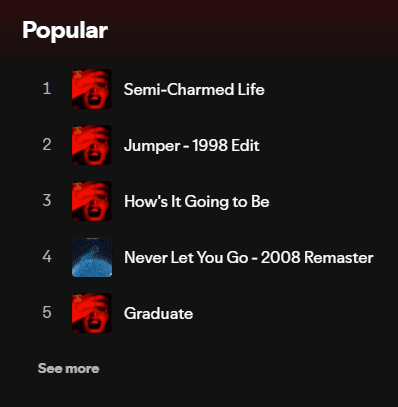
Task: Open Never Let You Go - 2008 Remaster
Action: [x=249, y=257]
